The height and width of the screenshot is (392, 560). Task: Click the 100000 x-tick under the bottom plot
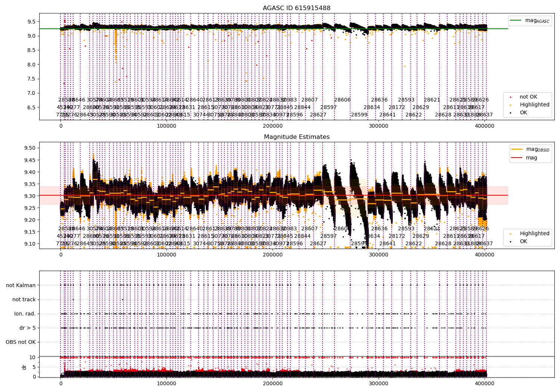[x=167, y=383]
